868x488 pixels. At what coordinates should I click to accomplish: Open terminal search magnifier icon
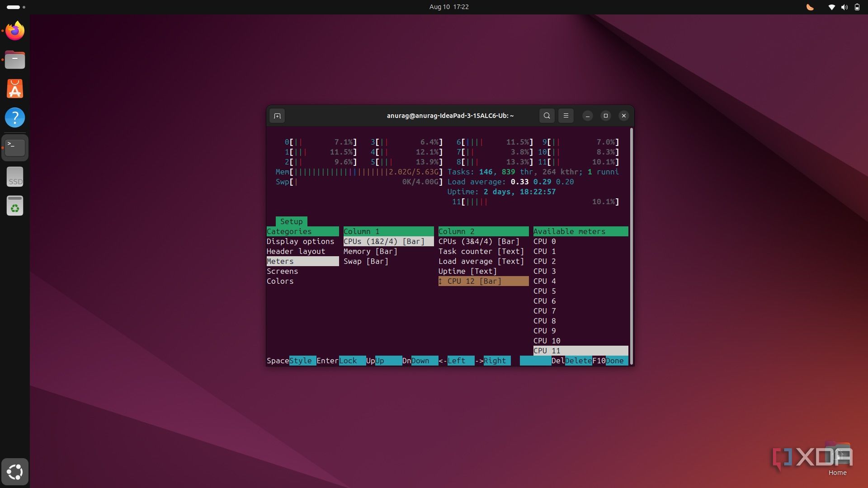click(547, 116)
